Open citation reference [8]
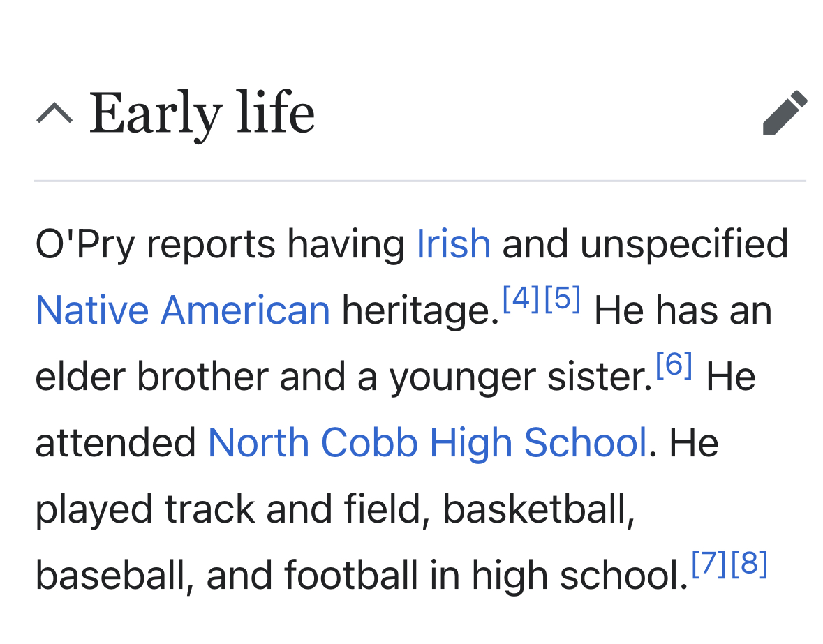Screen dimensions: 823x644 (x=750, y=564)
